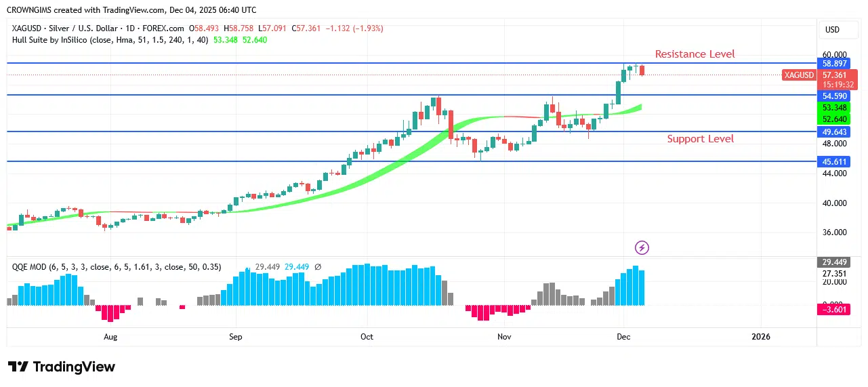Click the Sep label on time axis
Screen dimensions: 868x387
click(236, 336)
